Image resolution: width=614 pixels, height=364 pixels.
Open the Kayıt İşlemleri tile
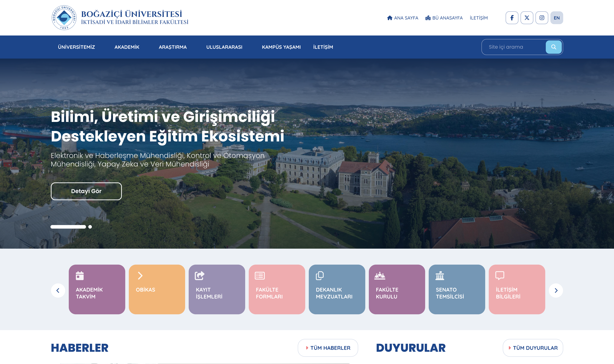[x=217, y=289]
